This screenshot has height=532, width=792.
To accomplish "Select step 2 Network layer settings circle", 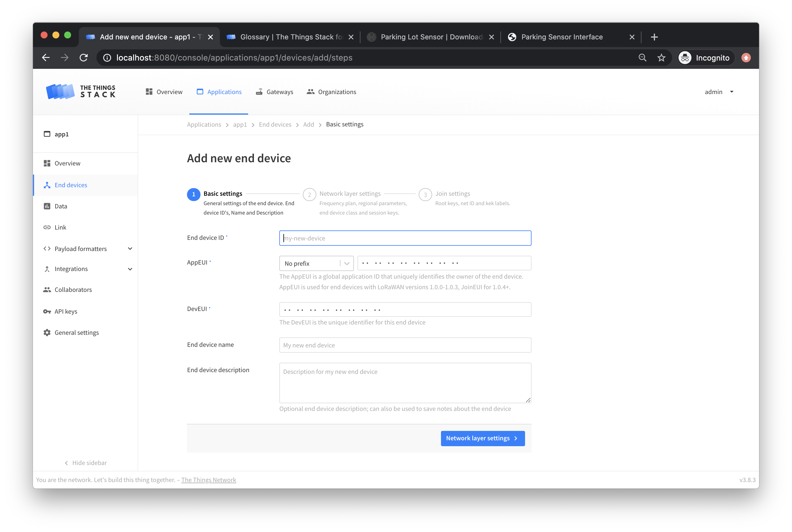I will 309,194.
